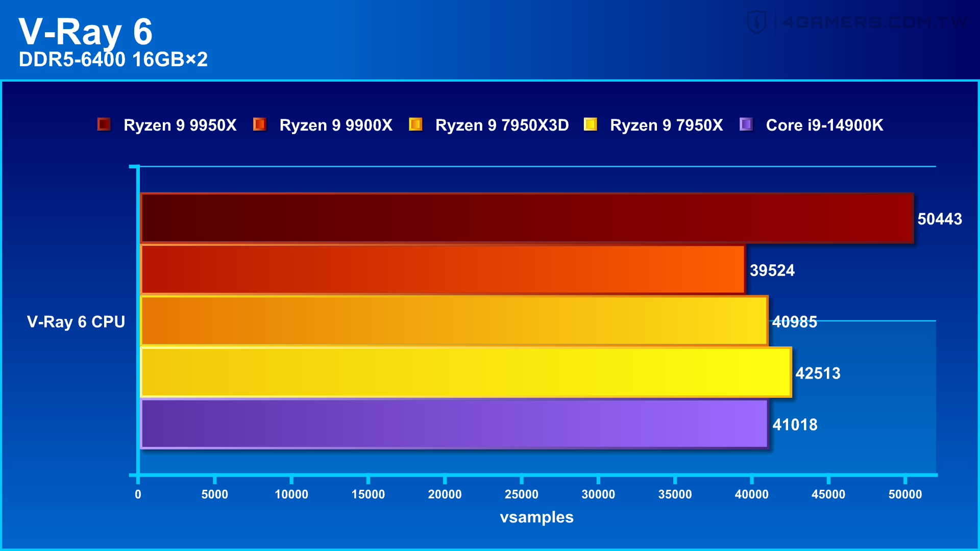Select the Ryzen 9 7950X3D legend label

pos(502,126)
